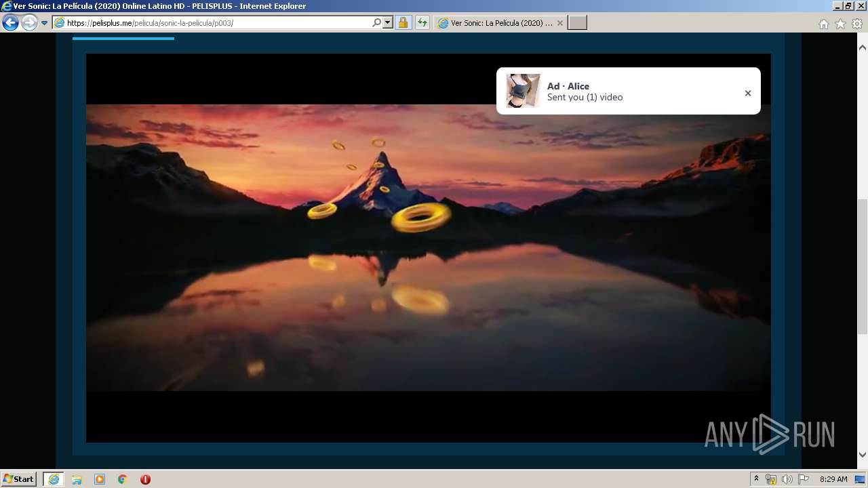Open the network status tray icon
Screen dimensions: 868x488
click(771, 479)
